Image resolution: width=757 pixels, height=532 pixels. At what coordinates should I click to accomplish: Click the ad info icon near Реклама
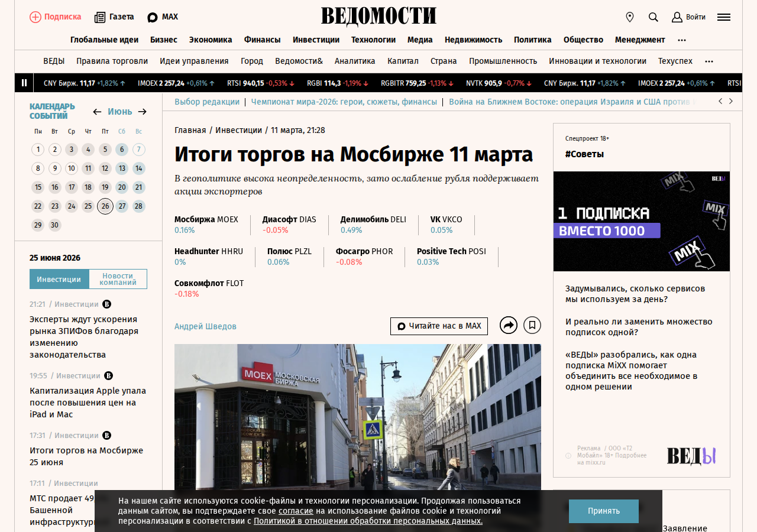coord(568,456)
